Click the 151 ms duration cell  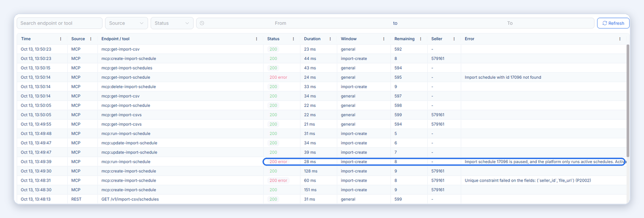(x=310, y=190)
